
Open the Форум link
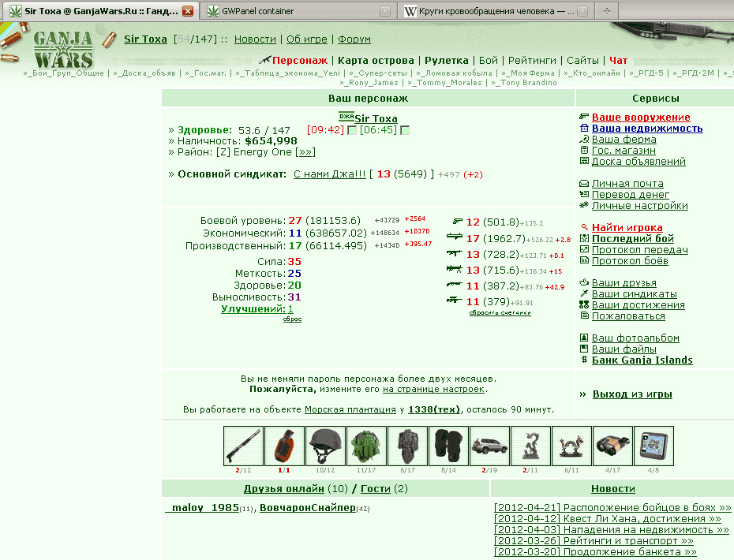[354, 39]
